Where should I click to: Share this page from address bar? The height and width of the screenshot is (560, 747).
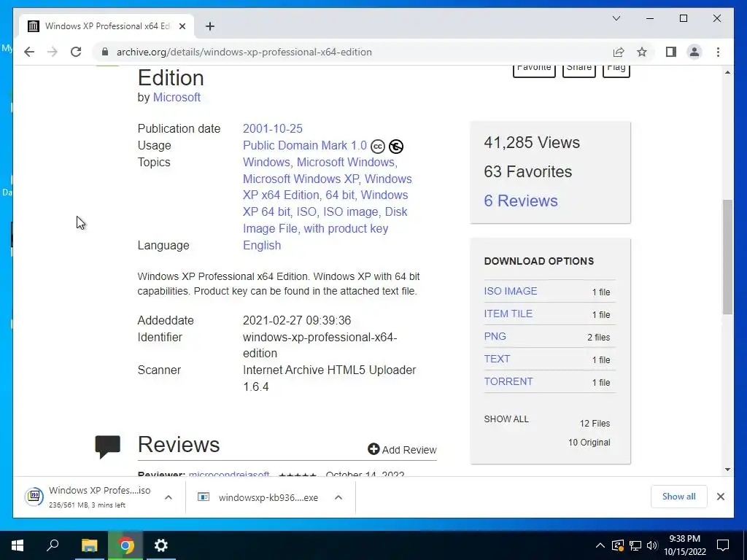tap(619, 52)
